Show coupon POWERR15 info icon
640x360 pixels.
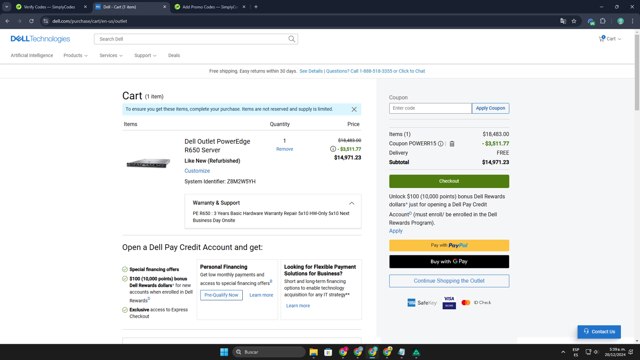(x=440, y=144)
